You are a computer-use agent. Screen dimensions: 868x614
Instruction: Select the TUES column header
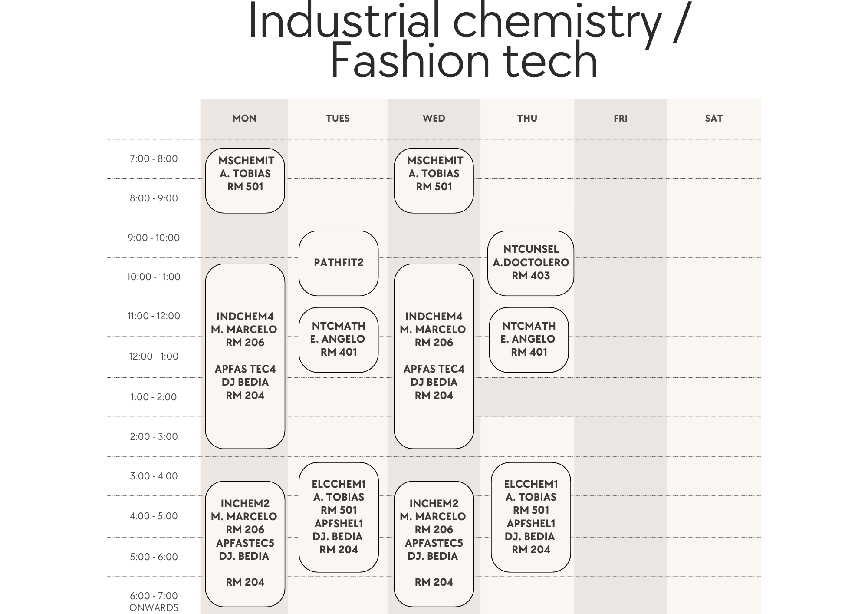(x=338, y=118)
